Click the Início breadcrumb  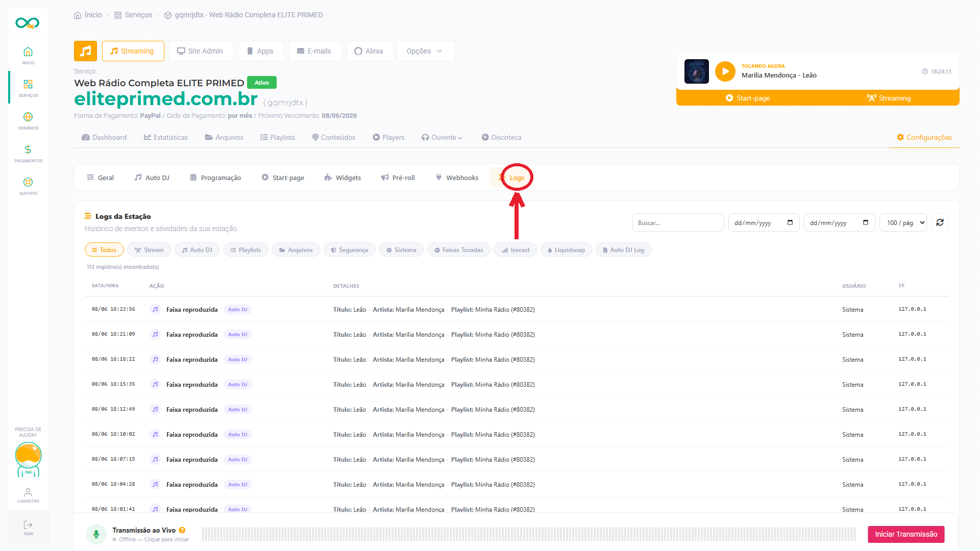(88, 15)
